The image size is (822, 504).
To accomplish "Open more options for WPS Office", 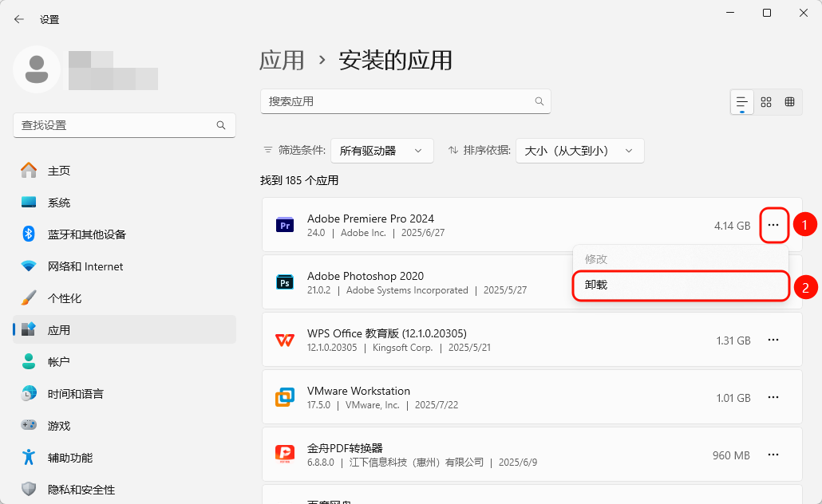I will coord(773,340).
